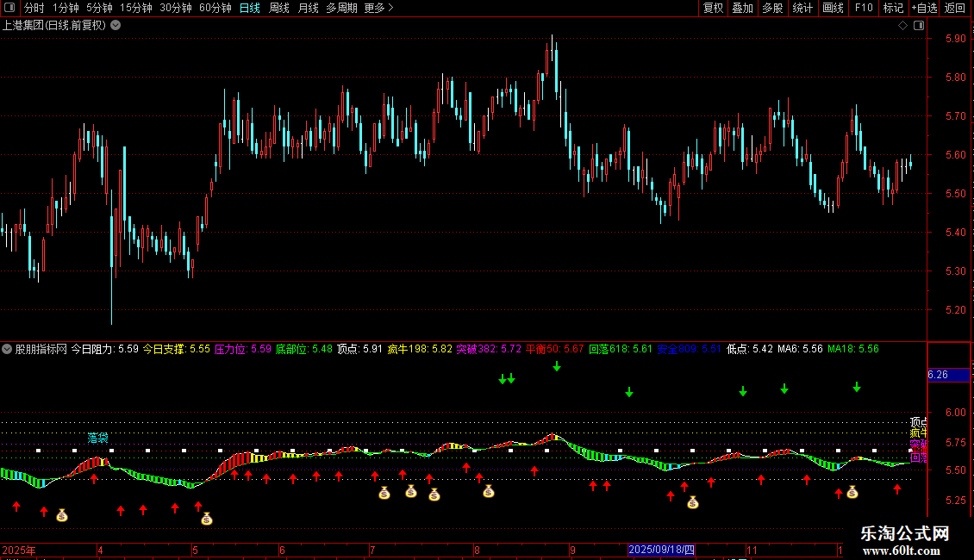Click the MA18: 5.56 readout
Image resolution: width=974 pixels, height=560 pixels.
(x=852, y=349)
